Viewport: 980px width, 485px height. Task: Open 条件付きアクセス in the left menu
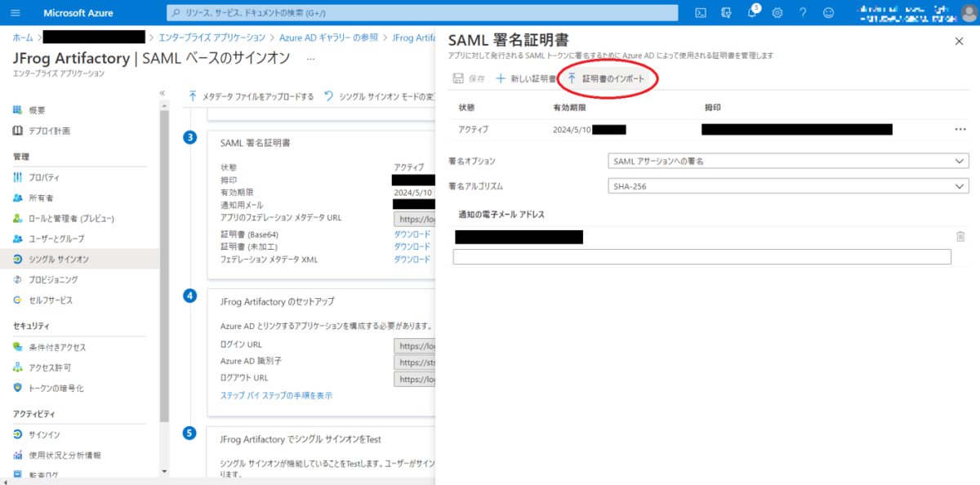click(x=57, y=347)
